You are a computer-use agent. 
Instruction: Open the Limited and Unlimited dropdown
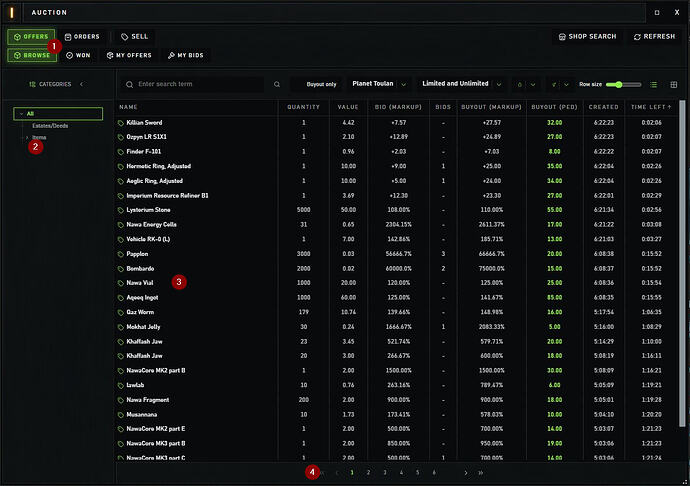pyautogui.click(x=461, y=84)
